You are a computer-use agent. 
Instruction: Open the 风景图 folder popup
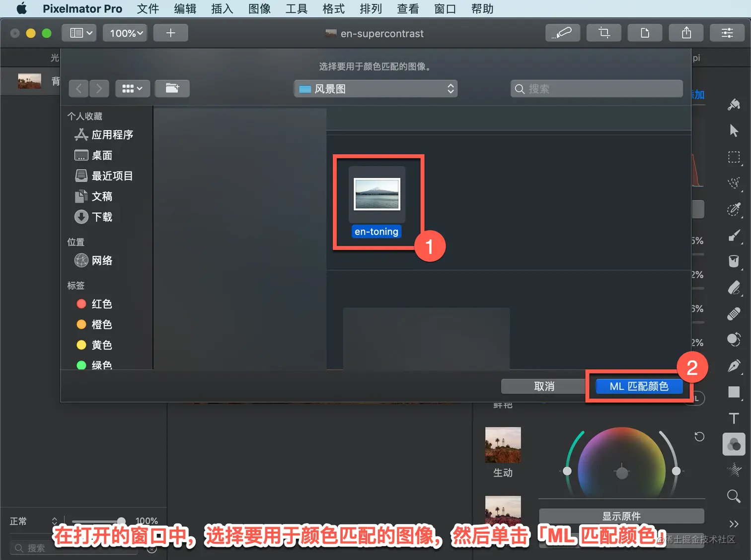375,88
